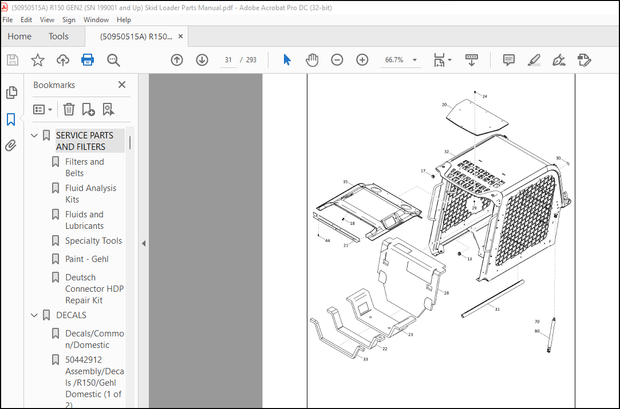
Task: Open the Attachments paperclip panel
Action: pos(11,146)
